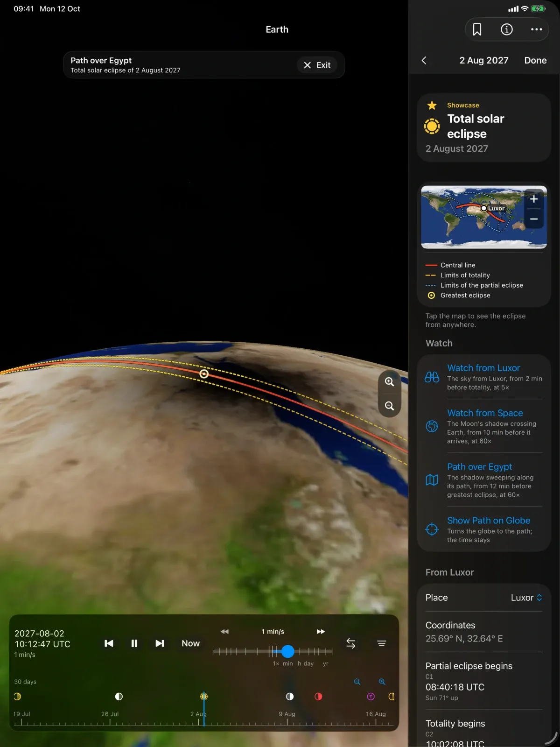Skip to the next event in playback controls

pyautogui.click(x=160, y=643)
